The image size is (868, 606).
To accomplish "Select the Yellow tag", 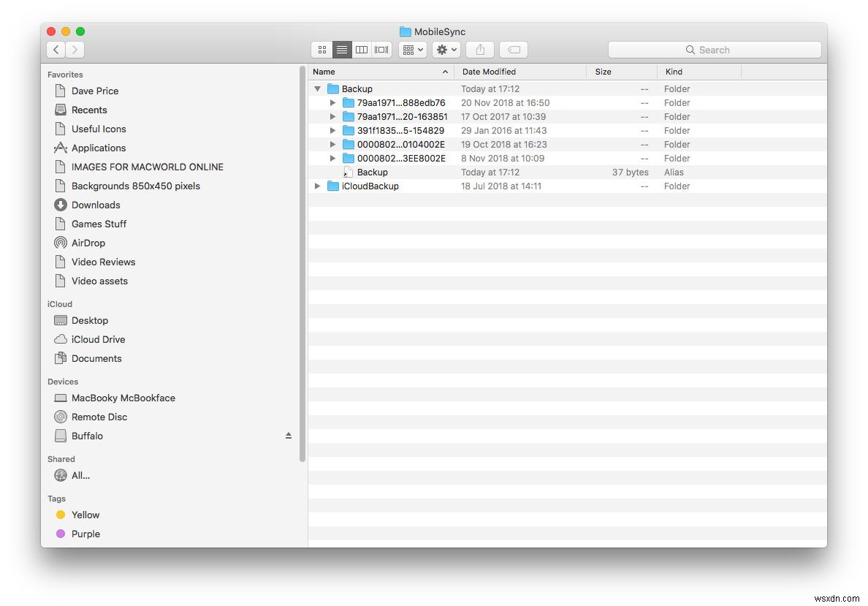I will click(x=85, y=515).
